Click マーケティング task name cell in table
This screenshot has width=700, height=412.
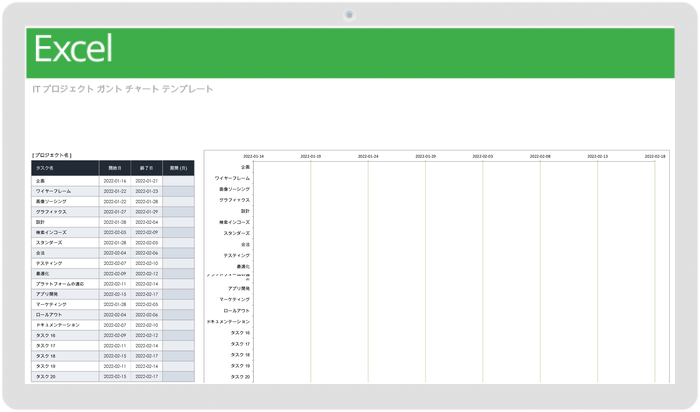(65, 304)
